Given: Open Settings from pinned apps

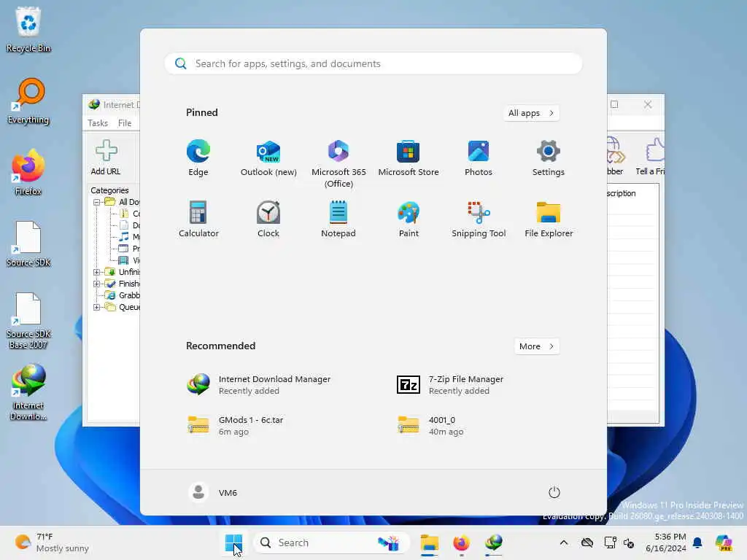Looking at the screenshot, I should click(549, 158).
